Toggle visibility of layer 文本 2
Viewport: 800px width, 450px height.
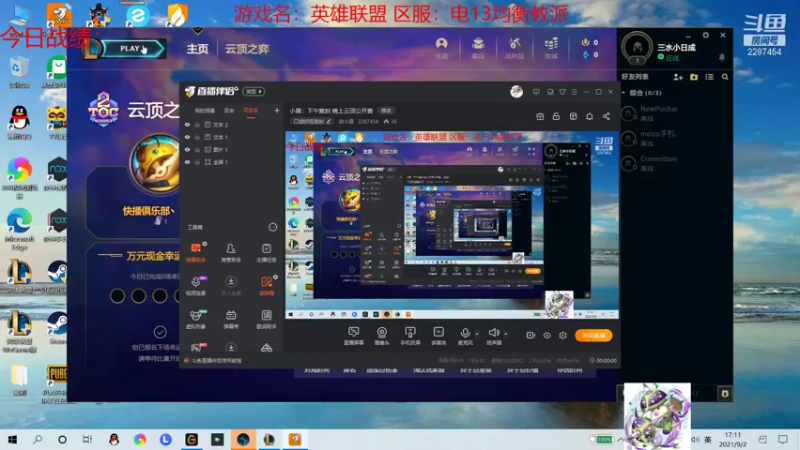[x=187, y=124]
